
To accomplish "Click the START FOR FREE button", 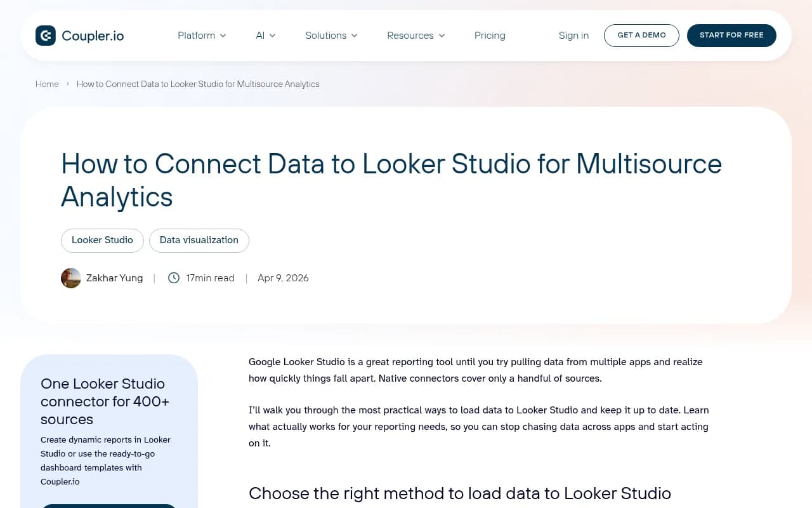I will point(731,36).
